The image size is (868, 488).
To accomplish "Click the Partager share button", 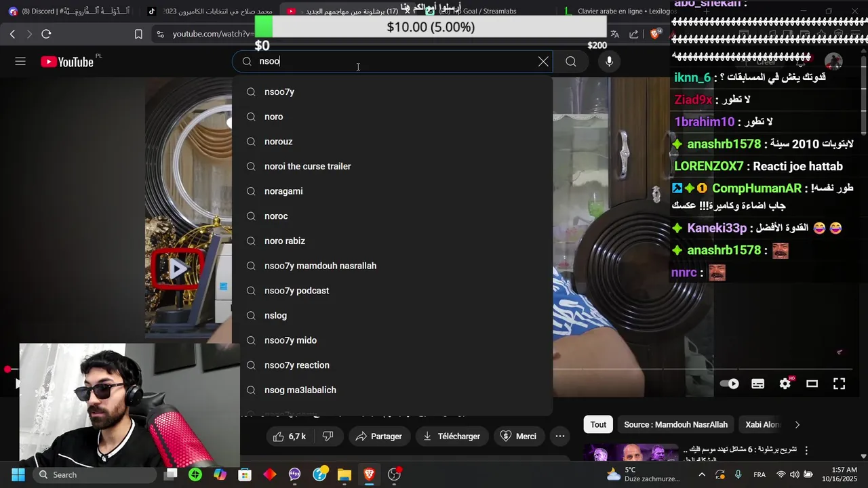I will pyautogui.click(x=378, y=436).
